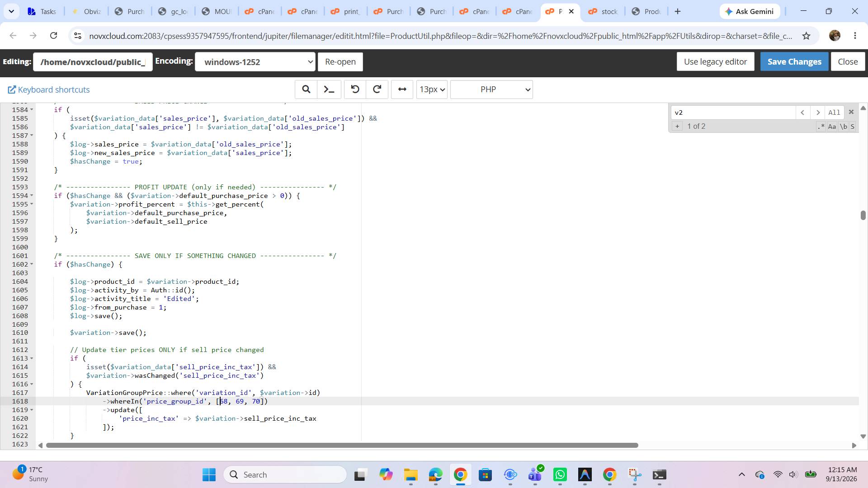Toggle case sensitive Aa search
Viewport: 868px width, 488px height.
coord(832,127)
